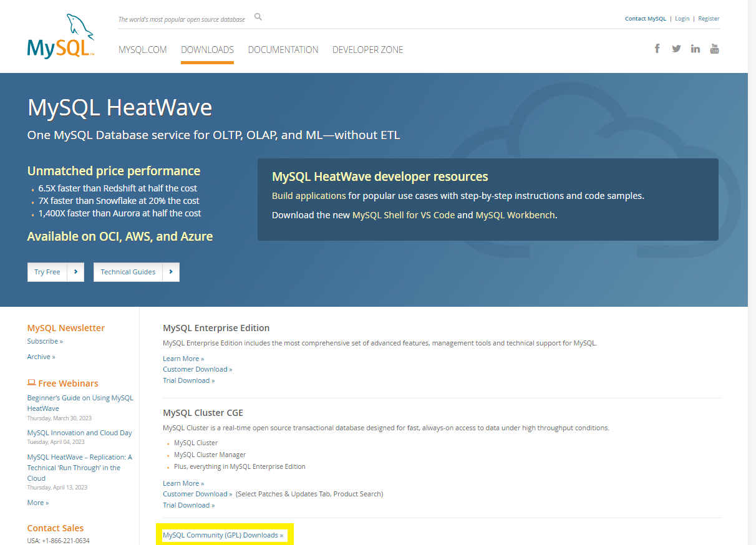Click the 7X faster than Snowflake bullet
The image size is (756, 545).
[x=119, y=201]
